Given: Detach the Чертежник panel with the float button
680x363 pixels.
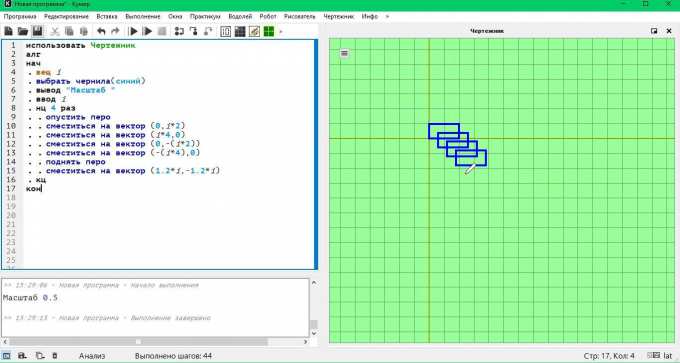Looking at the screenshot, I should click(x=654, y=31).
